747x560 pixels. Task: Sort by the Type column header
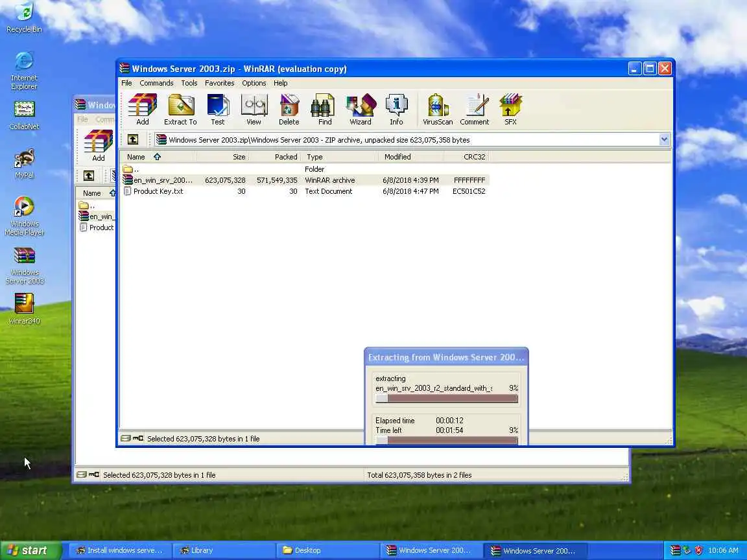340,157
